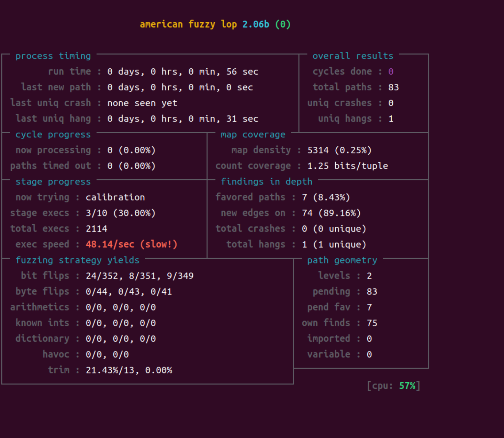Click the own finds value '75'
Screen dimensions: 504x438
tap(372, 323)
